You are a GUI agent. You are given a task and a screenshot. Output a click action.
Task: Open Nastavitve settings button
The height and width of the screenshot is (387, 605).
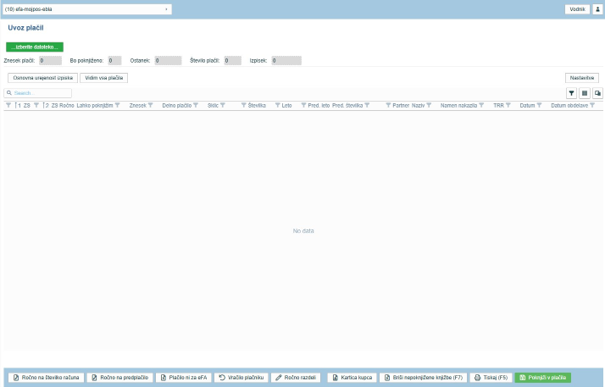tap(582, 78)
